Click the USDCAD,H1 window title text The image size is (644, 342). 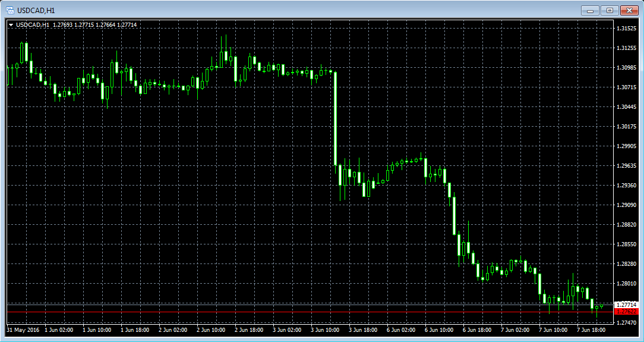[36, 11]
